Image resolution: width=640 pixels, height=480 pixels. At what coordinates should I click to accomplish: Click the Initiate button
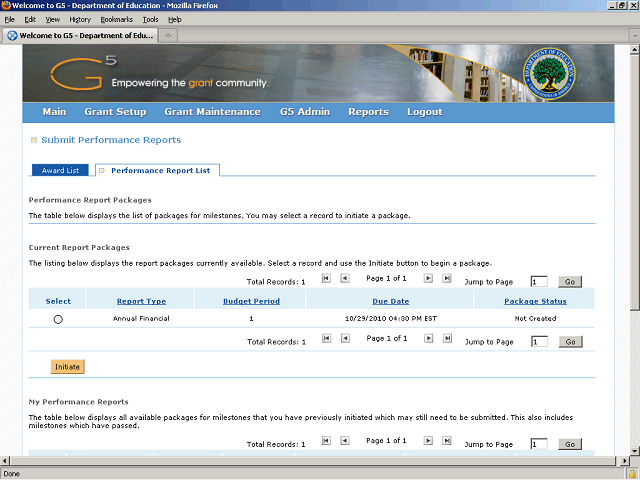click(67, 367)
